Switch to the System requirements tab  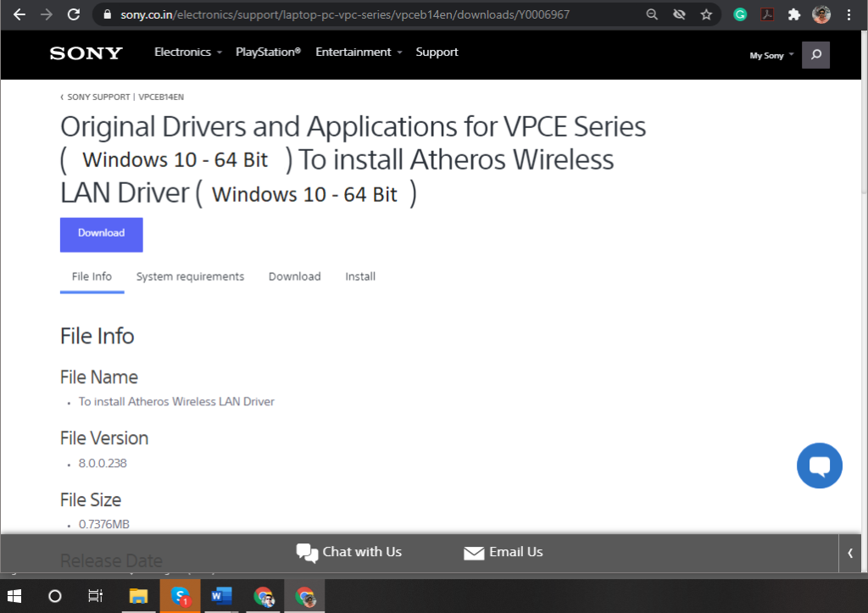190,276
